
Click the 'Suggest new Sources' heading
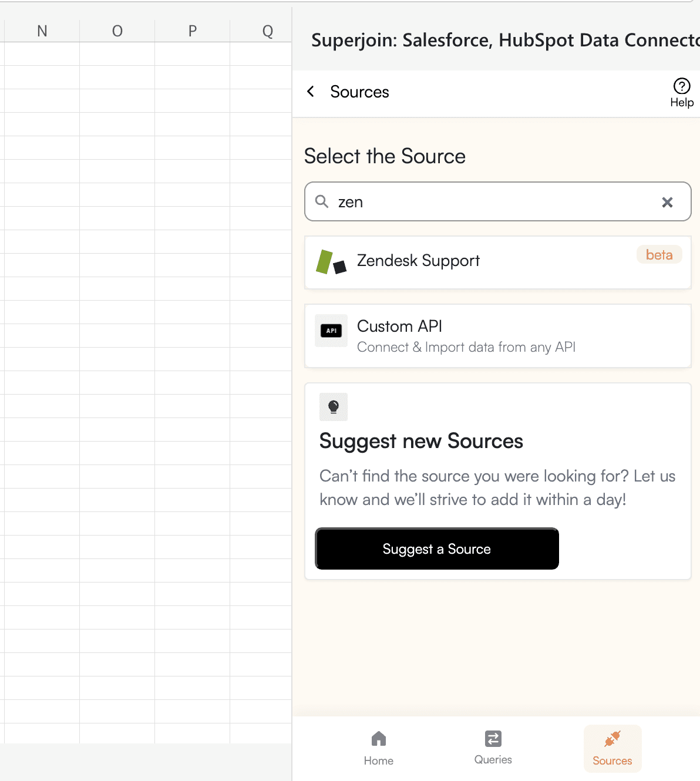click(x=421, y=441)
